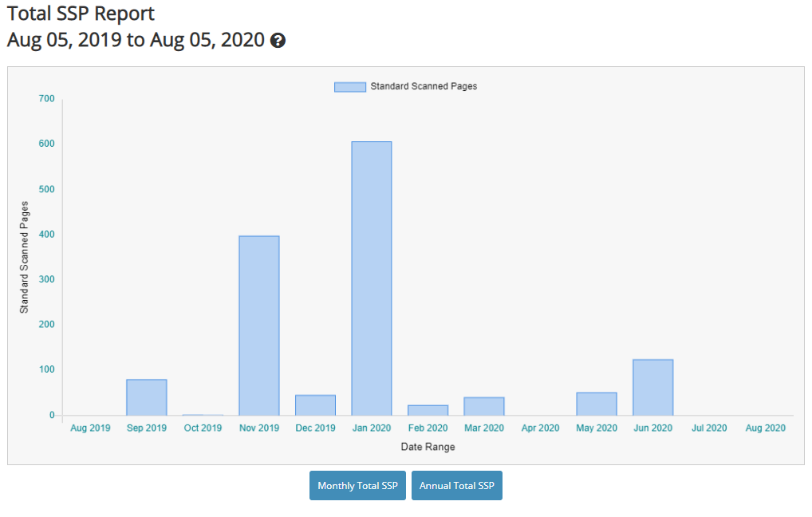The width and height of the screenshot is (812, 517).
Task: Click the Total SSP Report heading
Action: [x=81, y=14]
